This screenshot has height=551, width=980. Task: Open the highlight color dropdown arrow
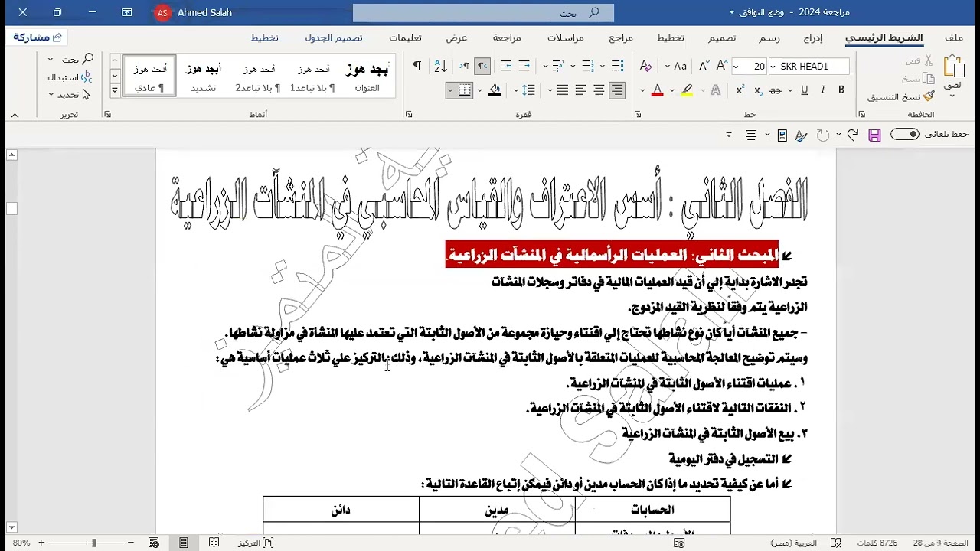(672, 90)
